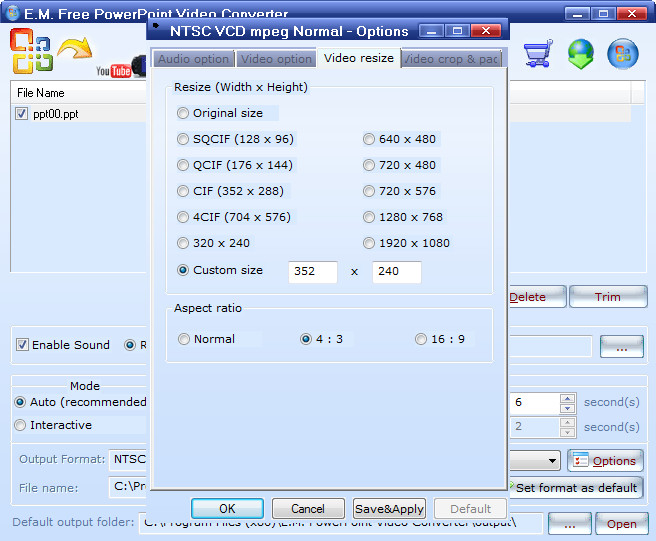This screenshot has height=541, width=656.
Task: Set aspect ratio to Normal
Action: click(x=184, y=338)
